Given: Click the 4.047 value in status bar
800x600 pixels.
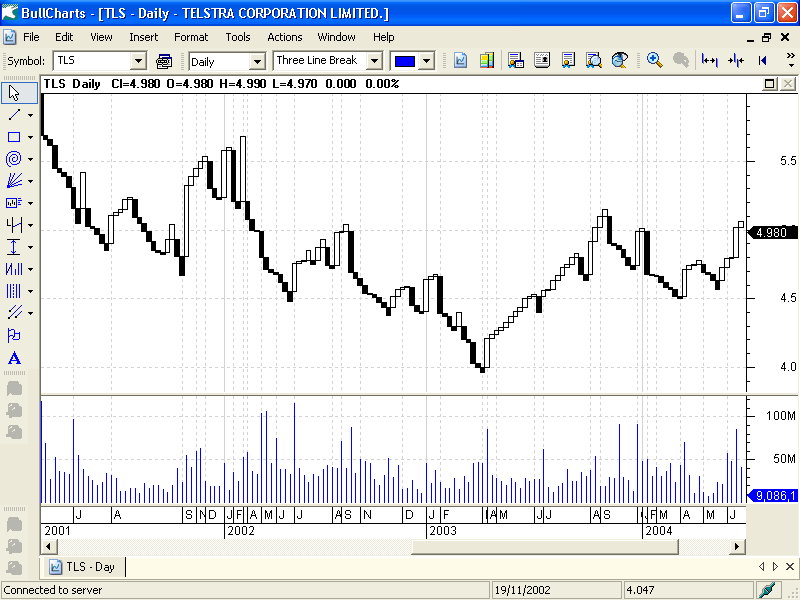Looking at the screenshot, I should coord(640,590).
